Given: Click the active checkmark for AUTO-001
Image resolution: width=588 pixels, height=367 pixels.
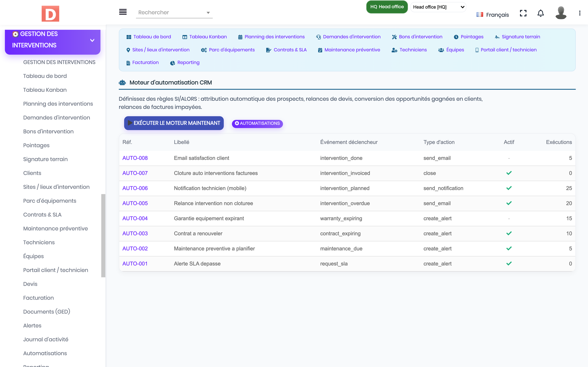Looking at the screenshot, I should 509,263.
